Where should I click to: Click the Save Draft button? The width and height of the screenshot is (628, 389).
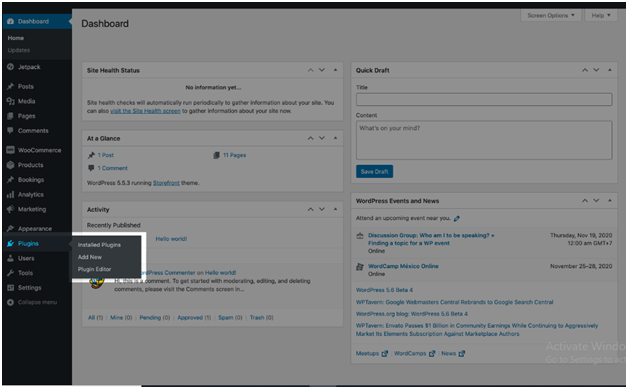point(374,171)
